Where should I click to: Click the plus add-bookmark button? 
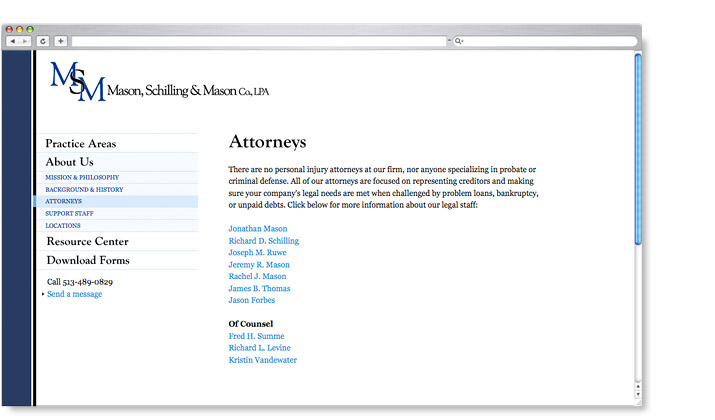[61, 41]
